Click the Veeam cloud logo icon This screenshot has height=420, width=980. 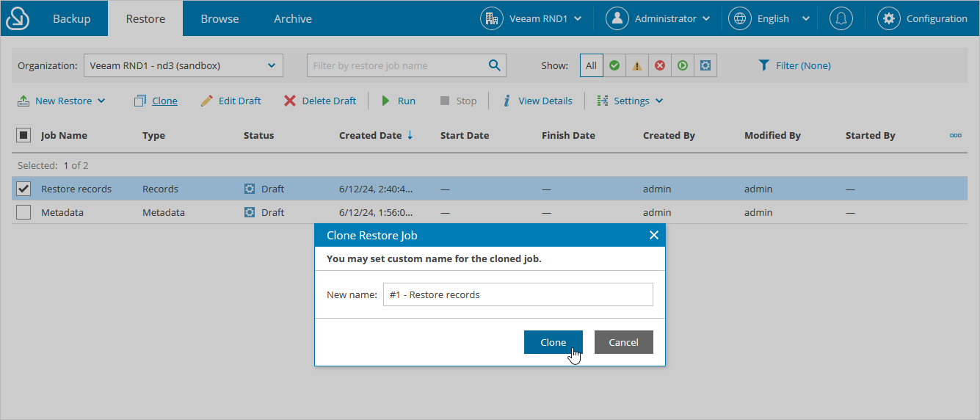pyautogui.click(x=18, y=18)
